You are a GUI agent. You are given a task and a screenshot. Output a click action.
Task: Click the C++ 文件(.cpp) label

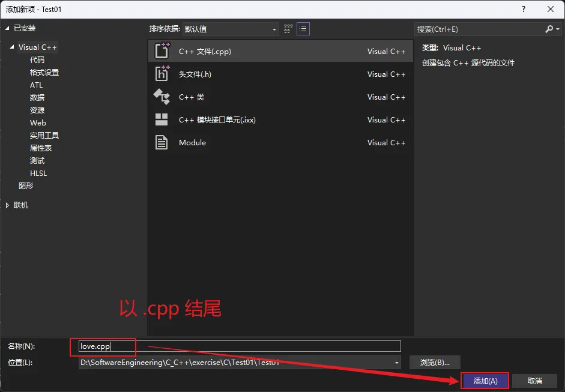click(x=205, y=52)
